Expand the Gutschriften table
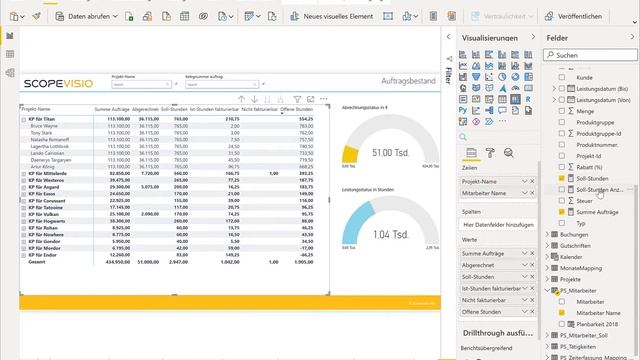 (547, 246)
